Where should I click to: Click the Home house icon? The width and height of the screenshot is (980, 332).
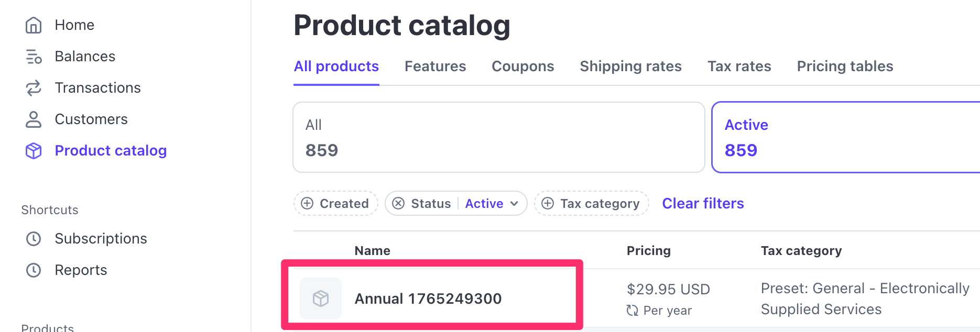(x=34, y=25)
